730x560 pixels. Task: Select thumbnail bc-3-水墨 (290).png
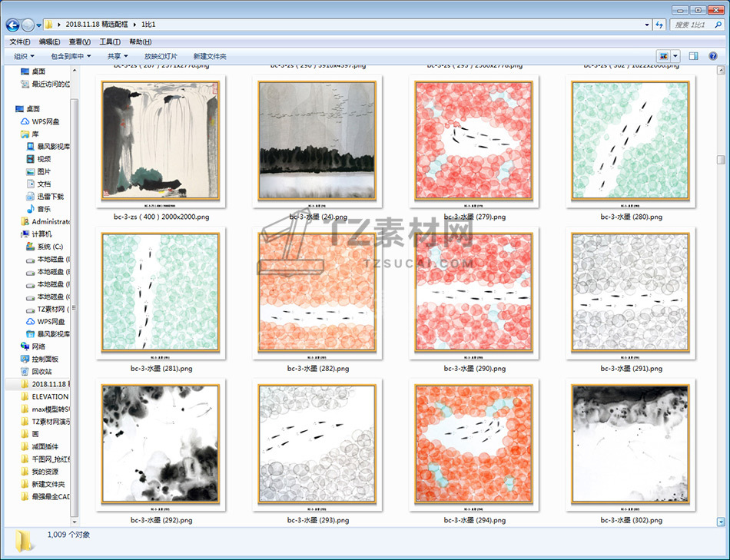[474, 293]
